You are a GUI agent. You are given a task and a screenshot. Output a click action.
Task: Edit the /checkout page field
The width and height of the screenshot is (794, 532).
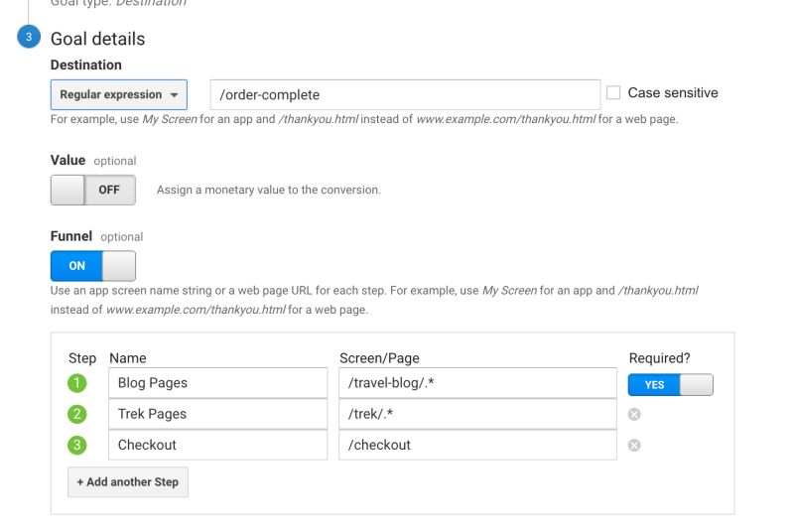tap(477, 445)
